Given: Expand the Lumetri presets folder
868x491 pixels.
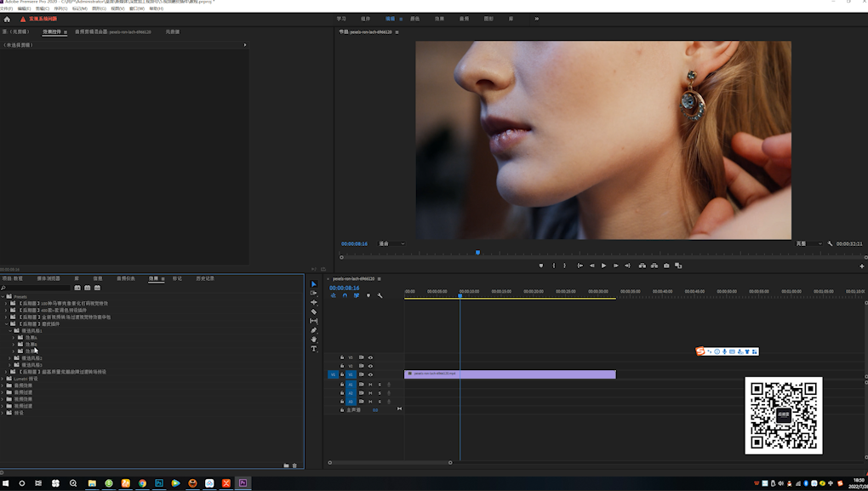Looking at the screenshot, I should point(3,379).
